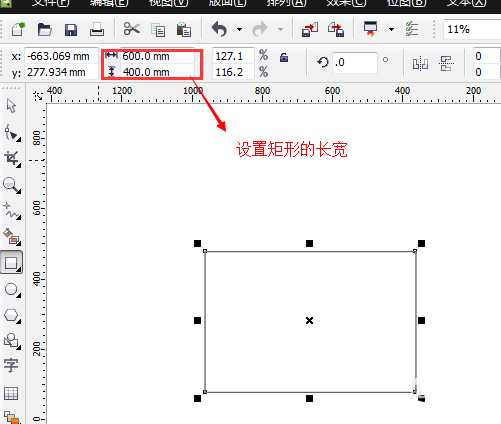Image resolution: width=501 pixels, height=424 pixels.
Task: Click the rectangle's top-center selection handle
Action: tap(309, 244)
